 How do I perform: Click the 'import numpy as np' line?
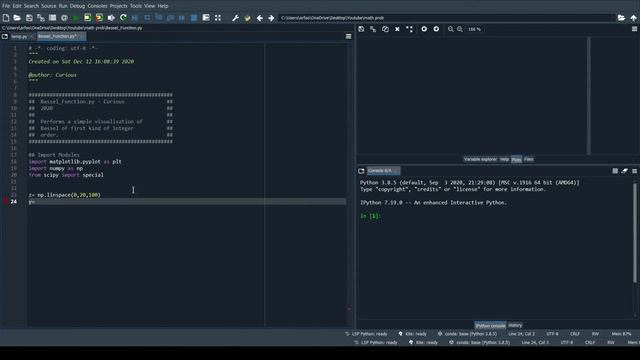click(x=56, y=168)
